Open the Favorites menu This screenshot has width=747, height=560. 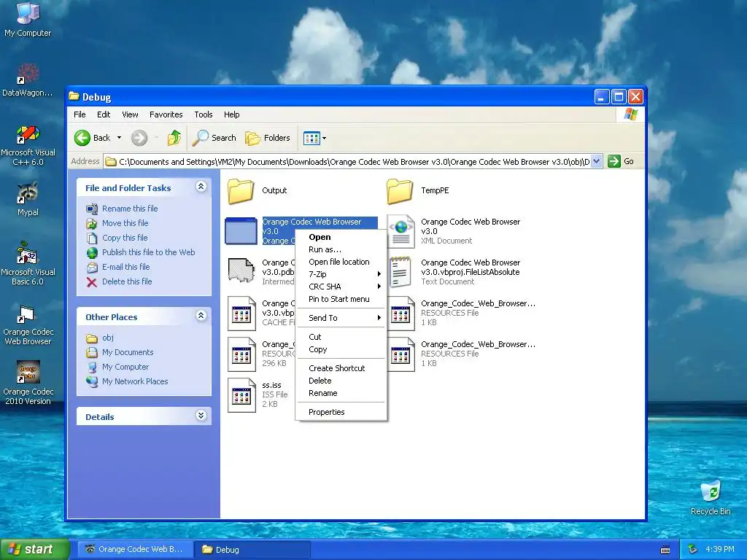pos(166,114)
